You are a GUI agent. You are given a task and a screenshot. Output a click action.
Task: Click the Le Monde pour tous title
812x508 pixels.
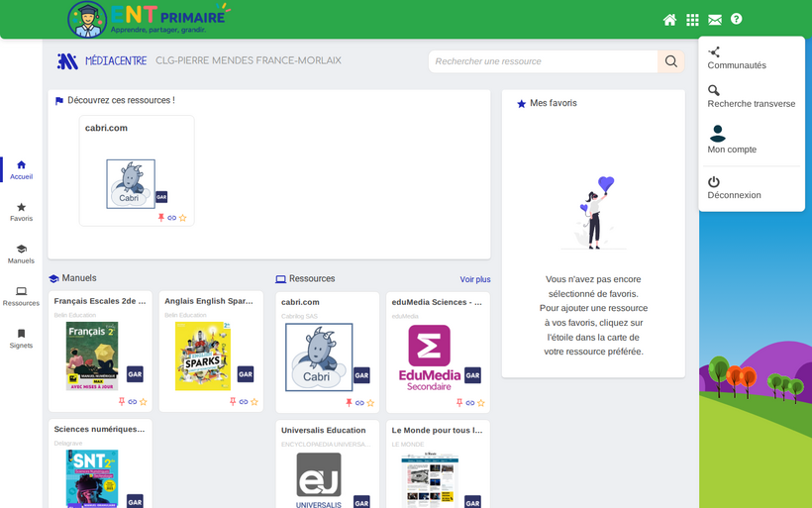point(437,431)
